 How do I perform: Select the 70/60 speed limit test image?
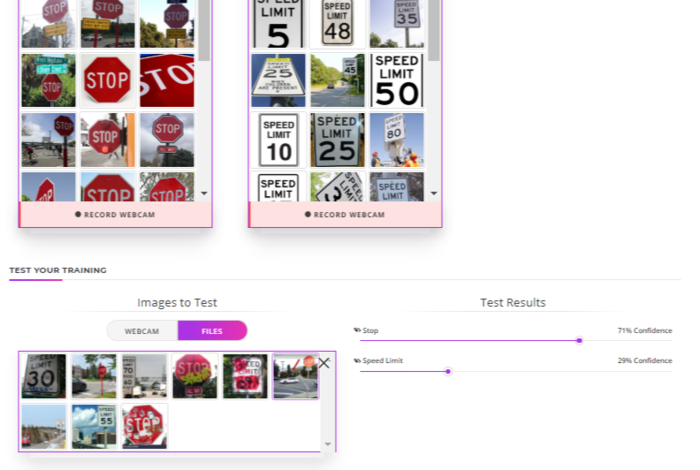tap(144, 376)
